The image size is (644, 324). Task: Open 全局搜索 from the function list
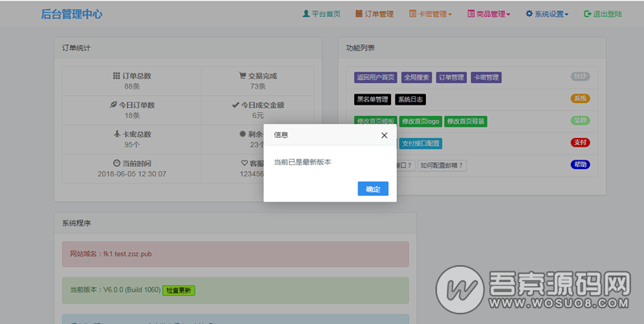[416, 77]
